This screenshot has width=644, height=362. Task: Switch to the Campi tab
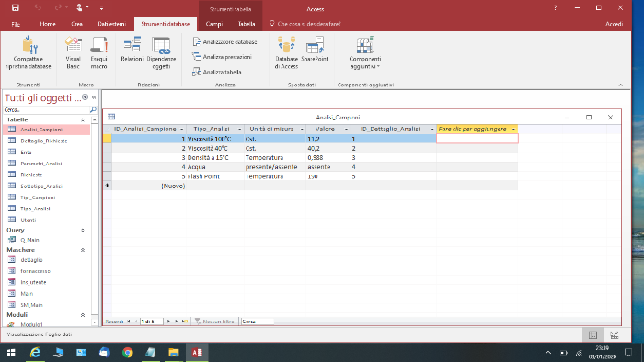point(214,24)
